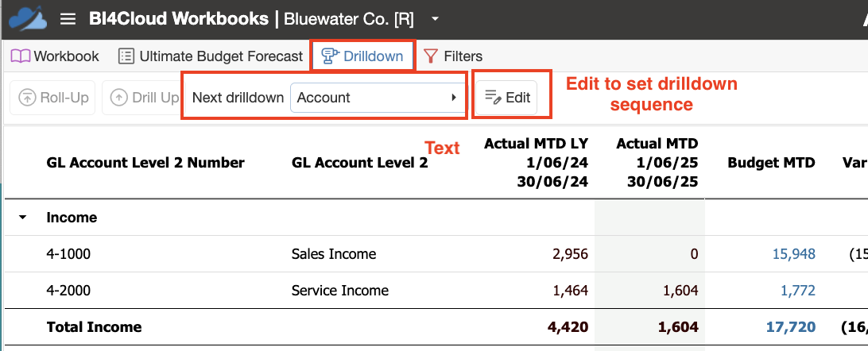Viewport: 868px width, 351px height.
Task: Click the Service Income budget value 1,772
Action: (798, 290)
